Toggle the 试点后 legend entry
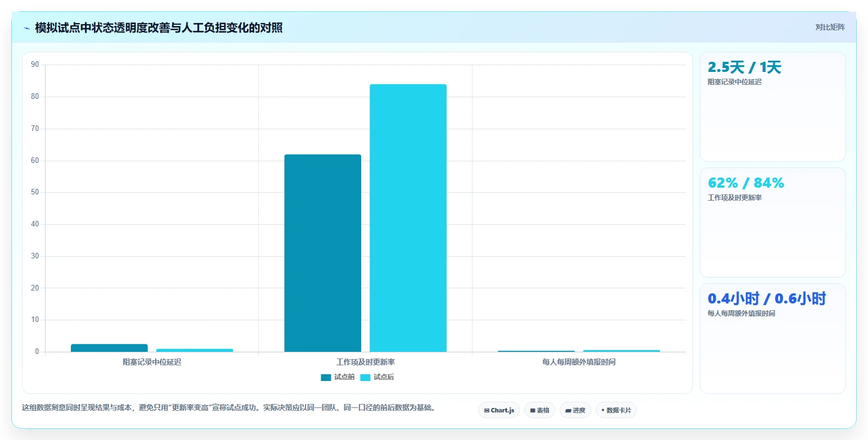The width and height of the screenshot is (868, 440). (377, 377)
